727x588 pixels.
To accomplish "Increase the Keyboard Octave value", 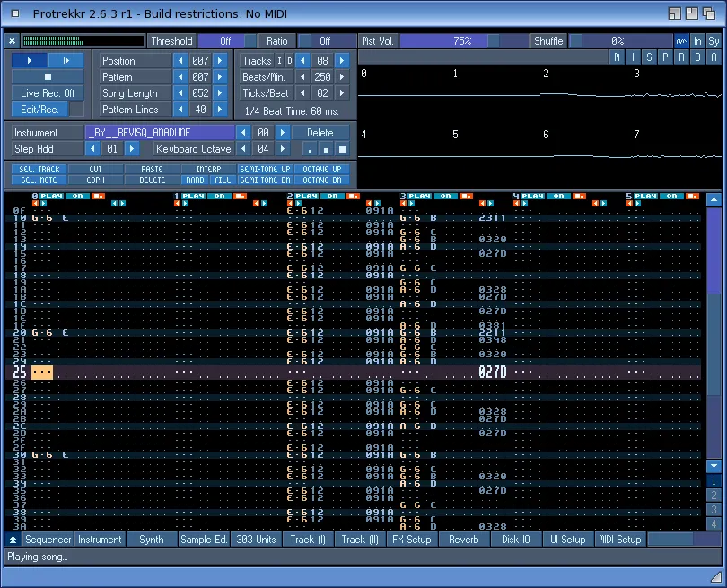I will tap(281, 149).
